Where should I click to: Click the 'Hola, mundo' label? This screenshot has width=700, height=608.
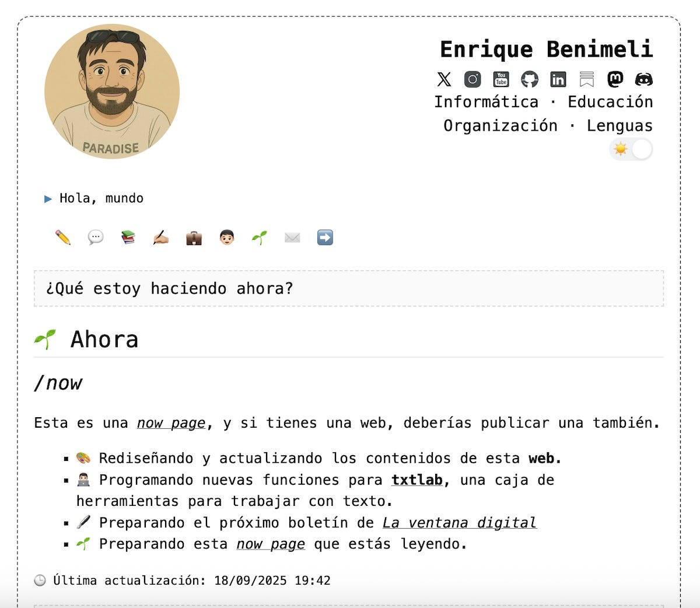(x=101, y=198)
